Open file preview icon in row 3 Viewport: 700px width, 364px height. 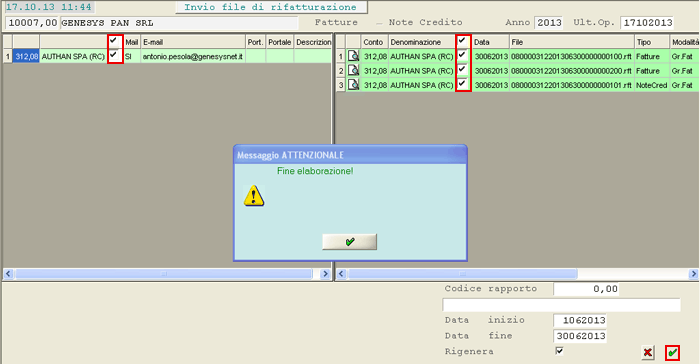pos(353,85)
